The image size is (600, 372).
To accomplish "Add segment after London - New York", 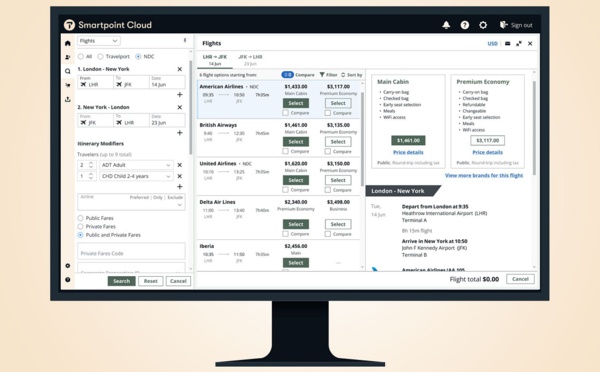I will click(179, 95).
